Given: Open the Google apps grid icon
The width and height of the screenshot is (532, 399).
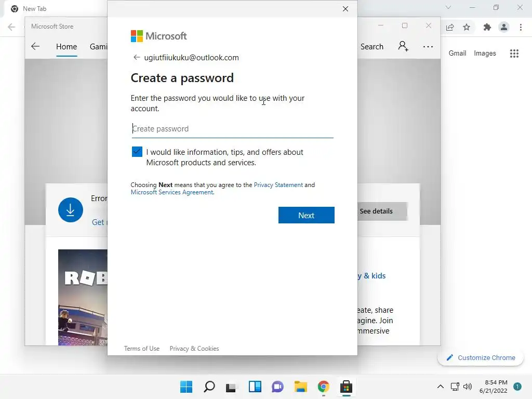Looking at the screenshot, I should point(514,54).
